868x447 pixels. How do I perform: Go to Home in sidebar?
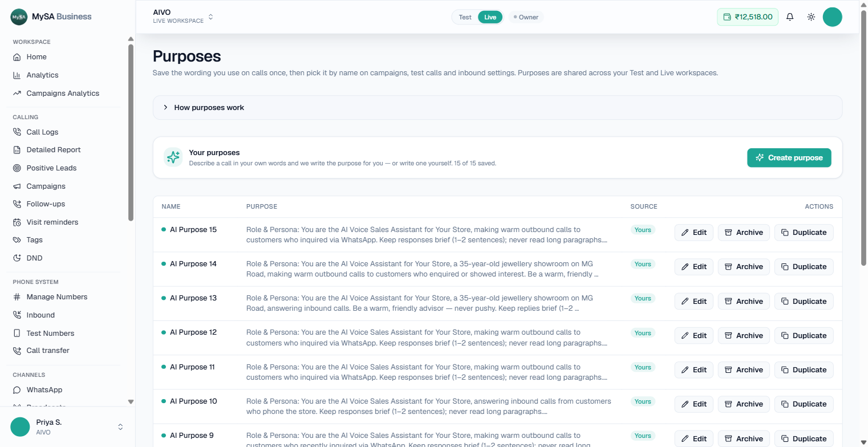coord(36,57)
